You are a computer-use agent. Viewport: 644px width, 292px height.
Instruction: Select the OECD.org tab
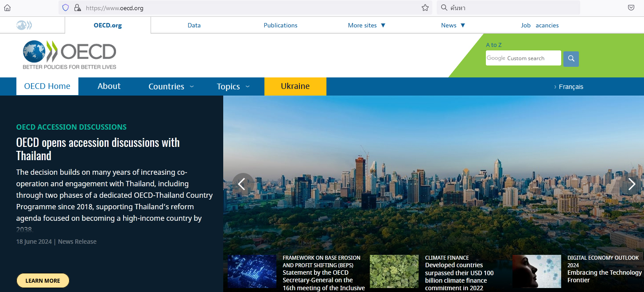[108, 25]
